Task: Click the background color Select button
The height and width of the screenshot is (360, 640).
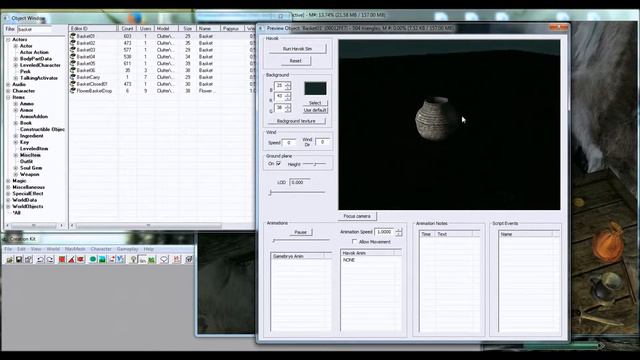Action: [315, 103]
